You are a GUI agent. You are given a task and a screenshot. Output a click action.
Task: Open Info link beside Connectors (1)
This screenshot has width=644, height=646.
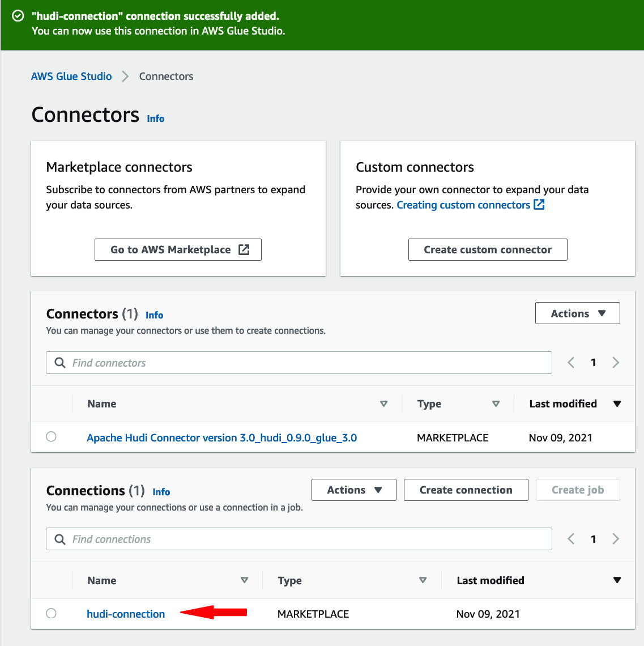[x=155, y=315]
